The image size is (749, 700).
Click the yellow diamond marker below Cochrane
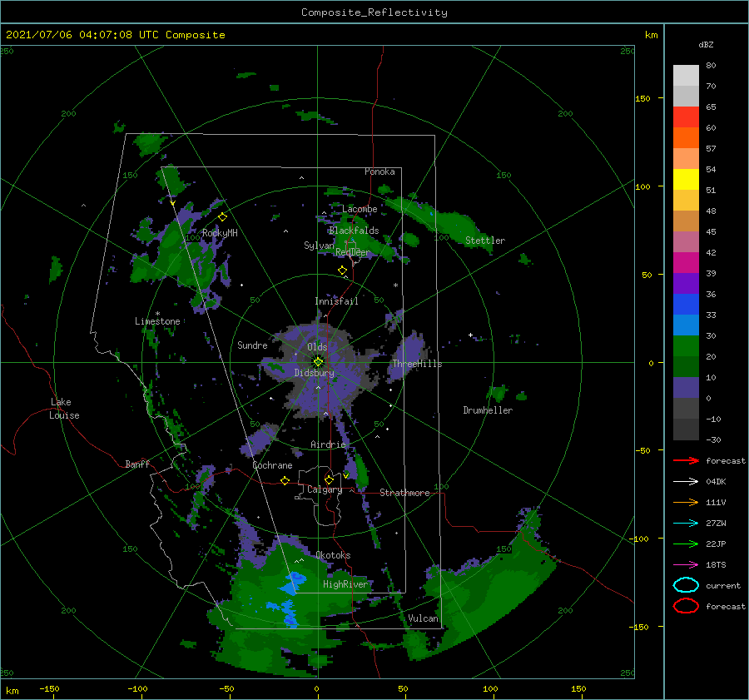(285, 480)
